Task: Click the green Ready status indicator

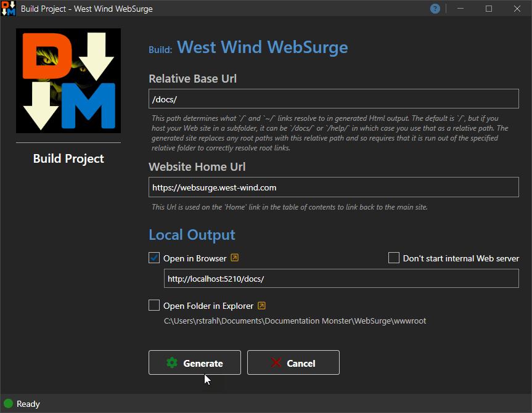Action: 8,404
